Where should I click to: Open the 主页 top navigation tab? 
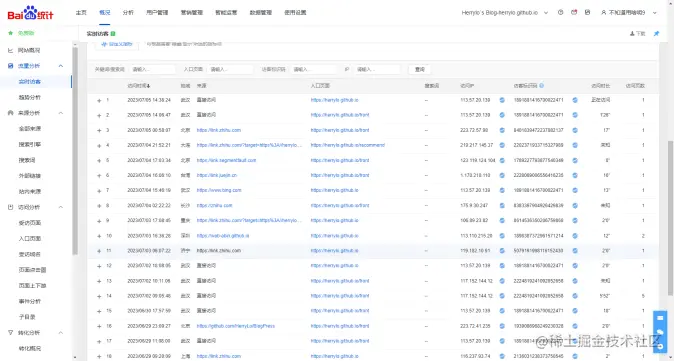81,13
